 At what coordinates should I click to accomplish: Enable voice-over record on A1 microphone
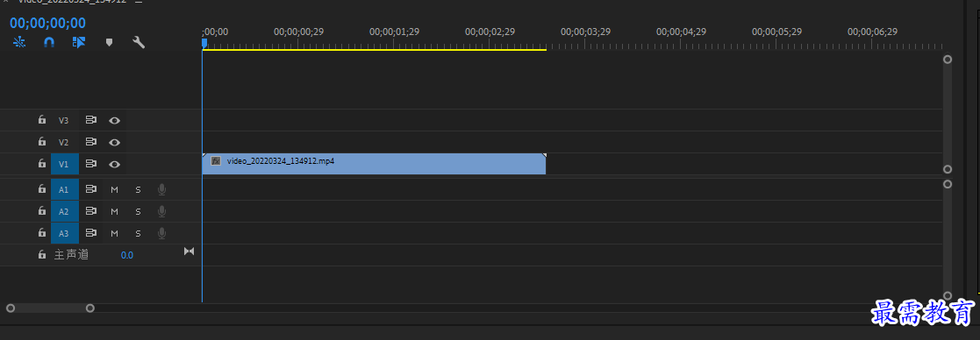coord(162,189)
